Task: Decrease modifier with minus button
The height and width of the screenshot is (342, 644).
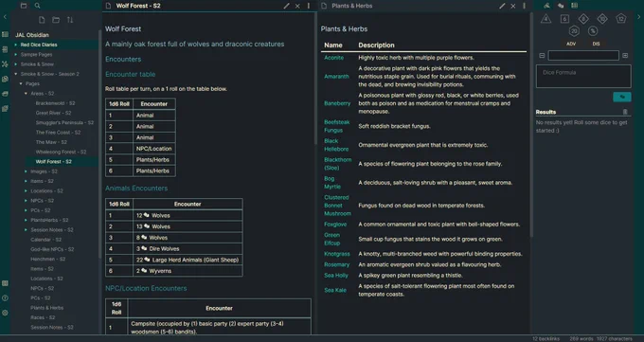Action: pyautogui.click(x=542, y=56)
